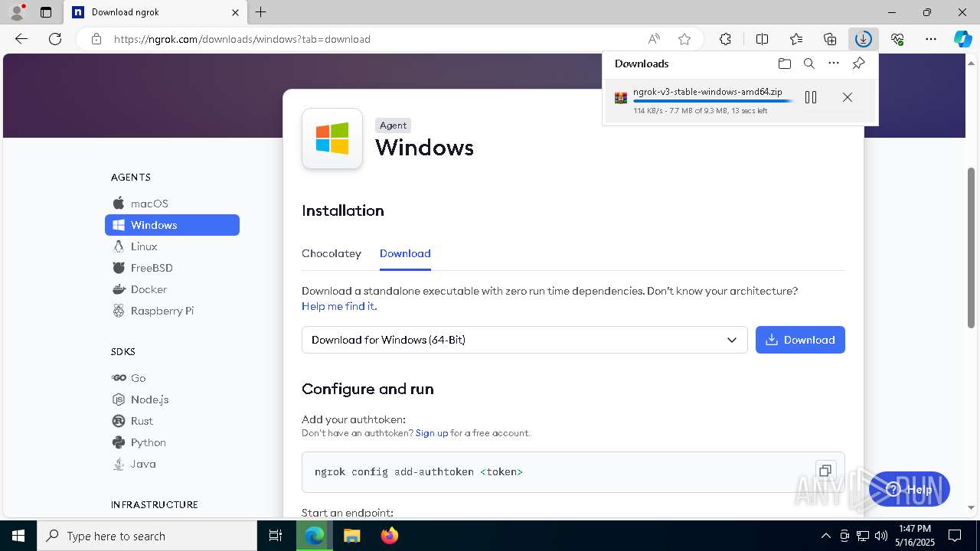The height and width of the screenshot is (551, 980).
Task: Expand Download for Windows (64-Bit) dropdown
Action: pos(524,340)
